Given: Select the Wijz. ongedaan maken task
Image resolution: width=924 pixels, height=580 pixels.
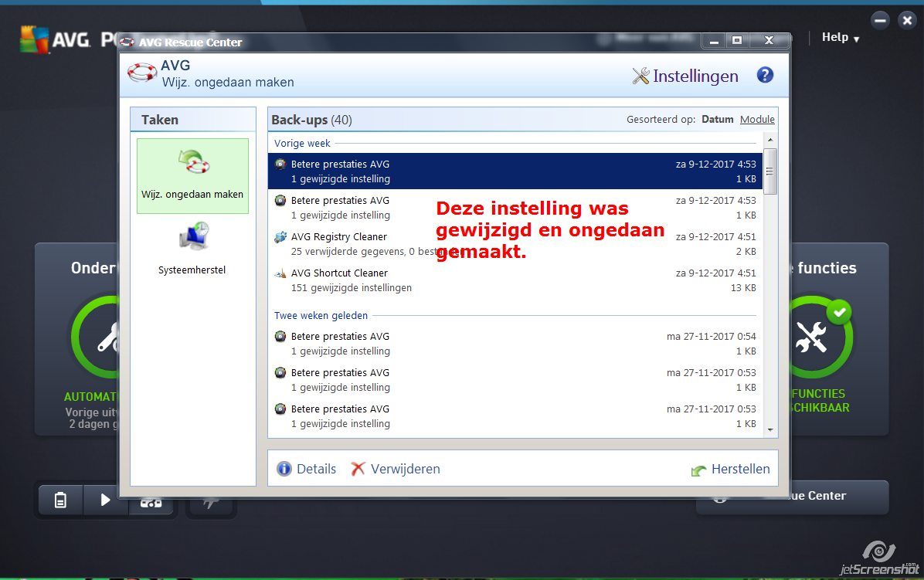Looking at the screenshot, I should click(x=192, y=175).
